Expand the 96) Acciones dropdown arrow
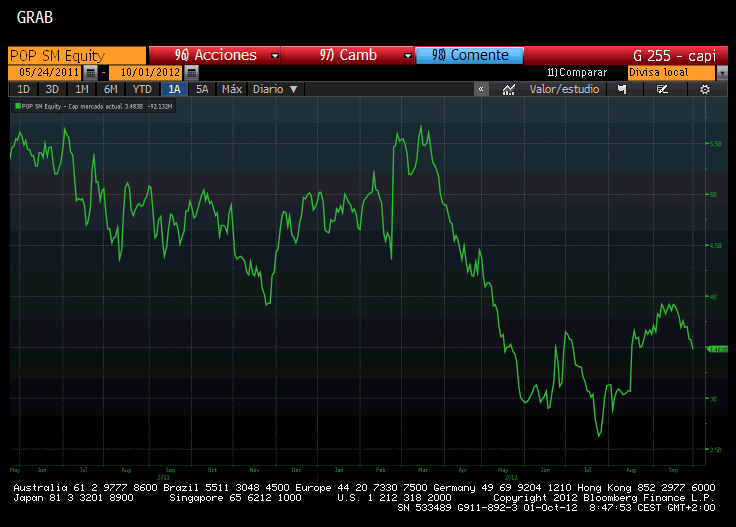736x527 pixels. point(275,56)
